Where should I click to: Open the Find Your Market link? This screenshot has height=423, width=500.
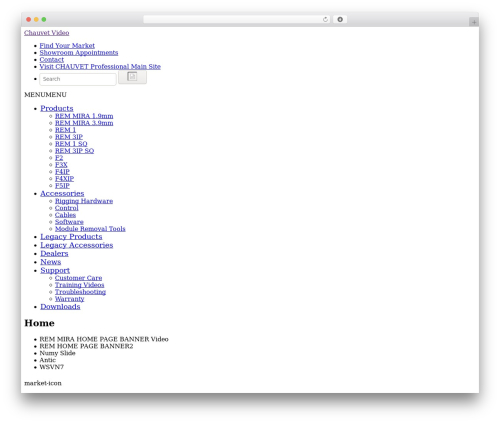pyautogui.click(x=67, y=46)
